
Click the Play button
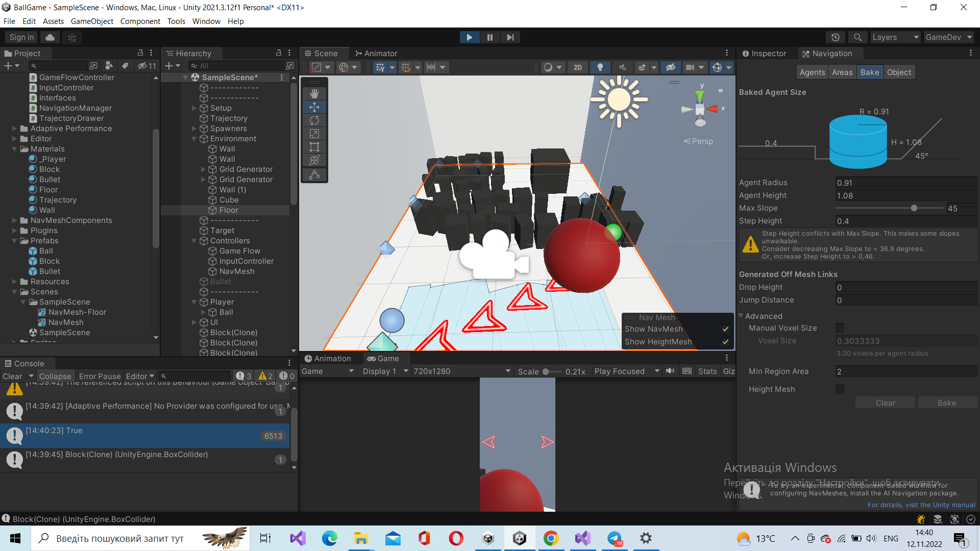point(469,37)
